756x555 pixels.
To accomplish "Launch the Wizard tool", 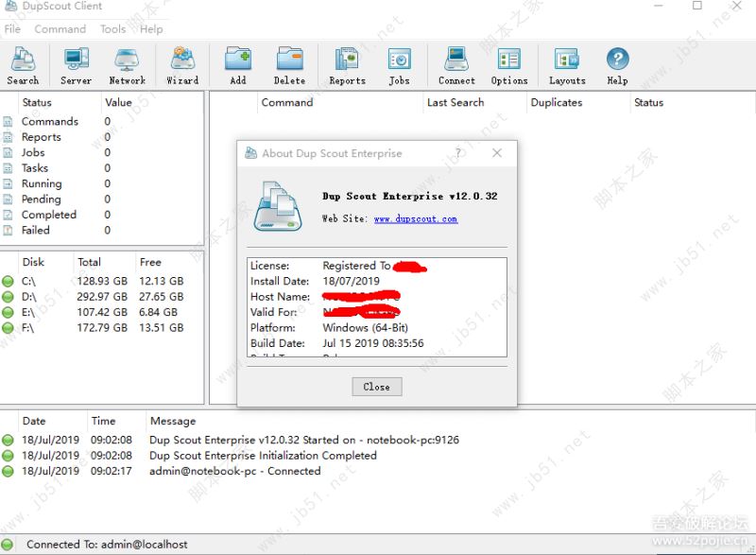I will pos(182,65).
